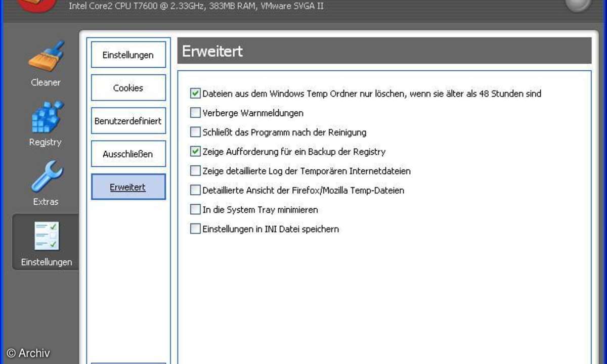Click the Erweitert panel header title
The height and width of the screenshot is (364, 607).
212,51
